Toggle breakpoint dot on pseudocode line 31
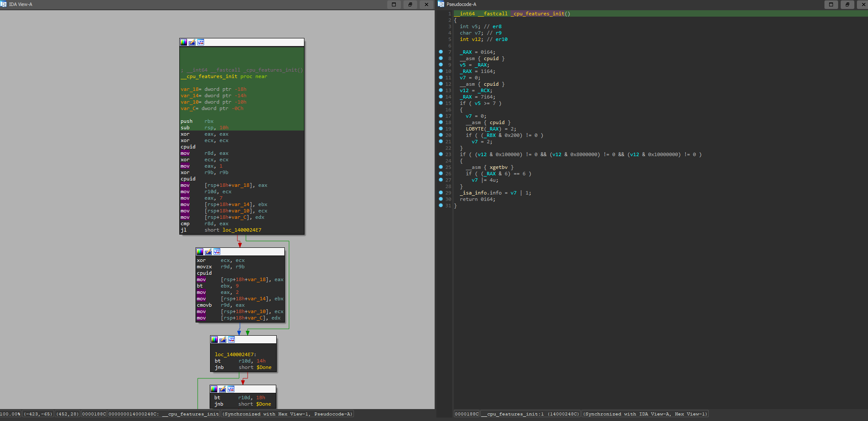The width and height of the screenshot is (868, 421). click(441, 206)
